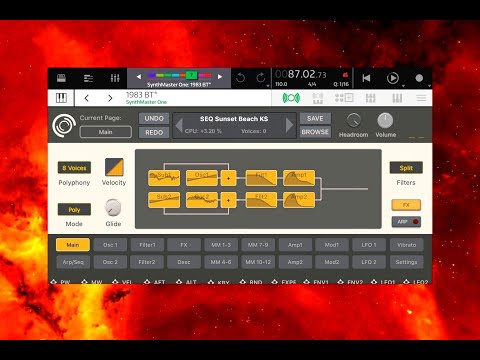Open the Arp/Seq page tab
The height and width of the screenshot is (360, 480).
pos(73,262)
